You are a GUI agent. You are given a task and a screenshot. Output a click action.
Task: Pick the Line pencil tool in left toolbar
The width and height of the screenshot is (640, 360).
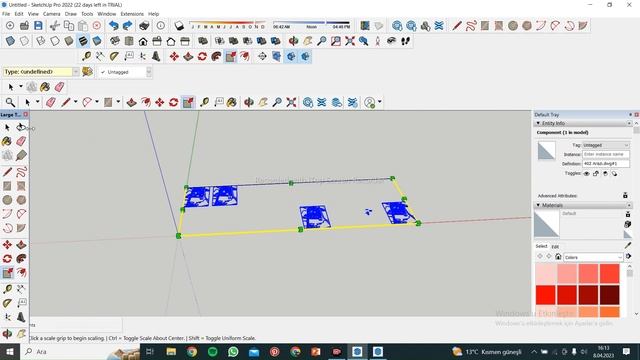(7, 172)
